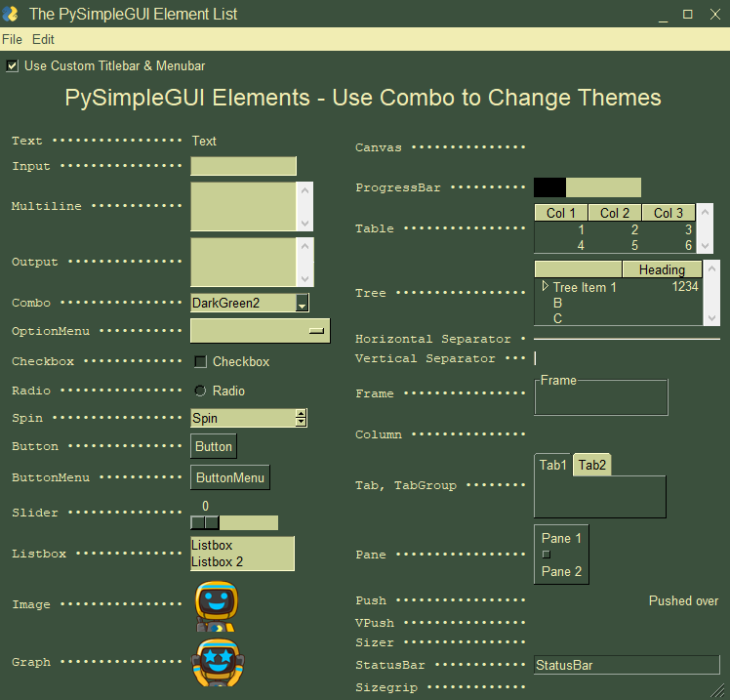This screenshot has width=730, height=700.
Task: Tick the Checkbox element
Action: tap(200, 361)
